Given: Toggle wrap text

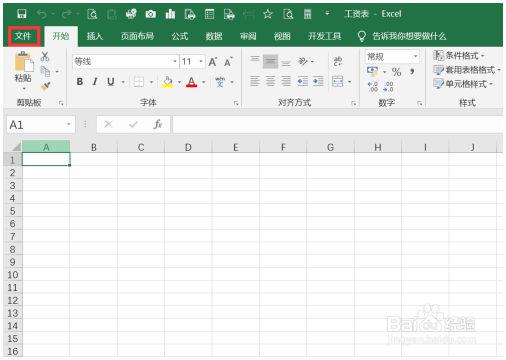Looking at the screenshot, I should 338,61.
